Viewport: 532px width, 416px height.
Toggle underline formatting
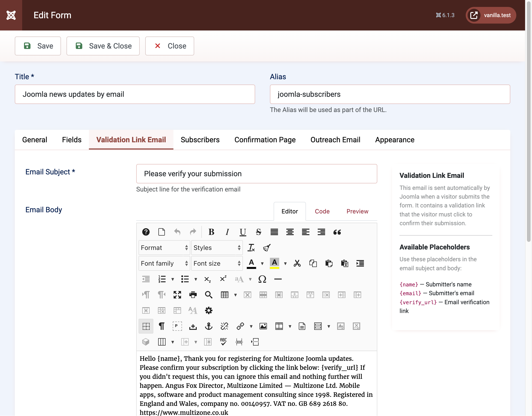243,232
